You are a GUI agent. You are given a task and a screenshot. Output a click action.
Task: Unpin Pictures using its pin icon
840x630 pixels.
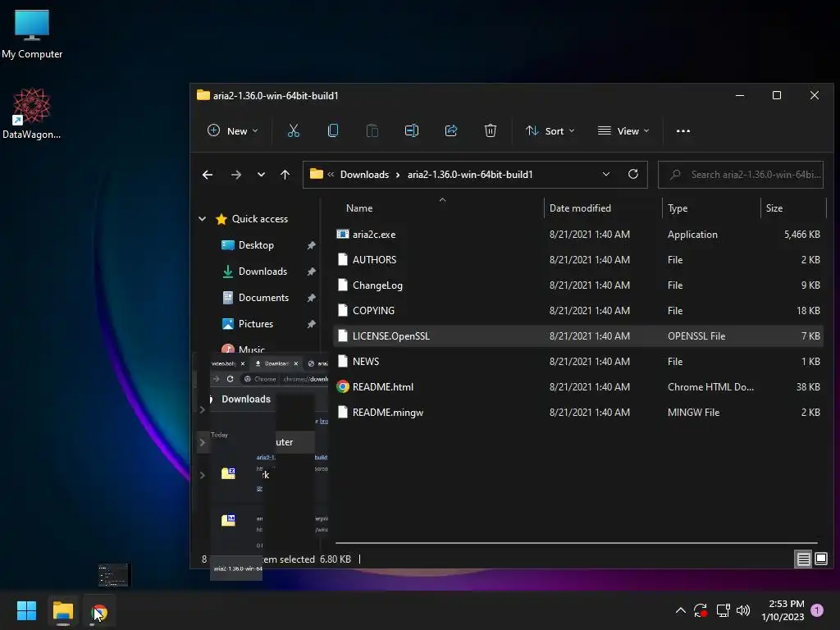(311, 323)
